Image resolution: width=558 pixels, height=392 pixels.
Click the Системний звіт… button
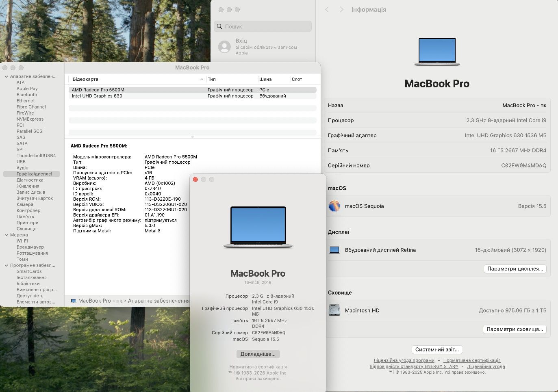[x=437, y=349]
